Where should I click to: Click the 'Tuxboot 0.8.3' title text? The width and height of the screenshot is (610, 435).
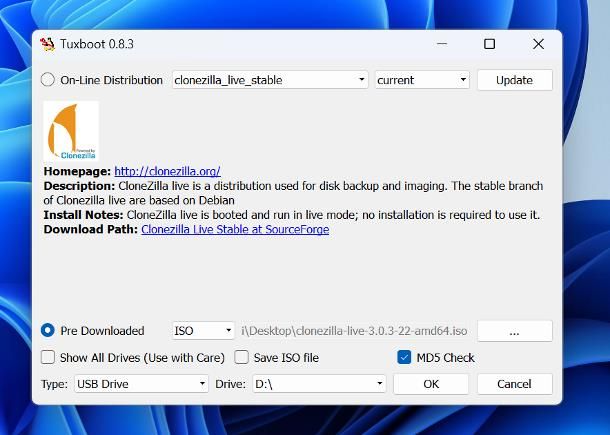pos(97,44)
